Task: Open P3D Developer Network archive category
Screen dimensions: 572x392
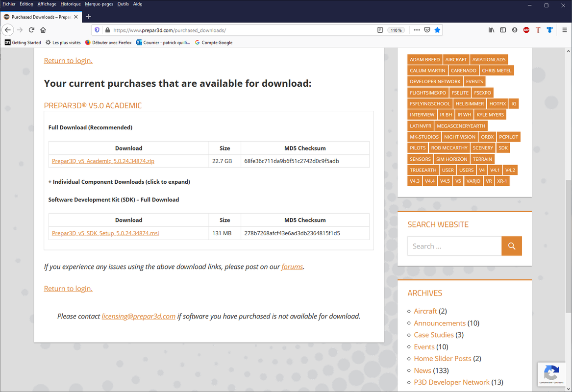Action: 451,382
